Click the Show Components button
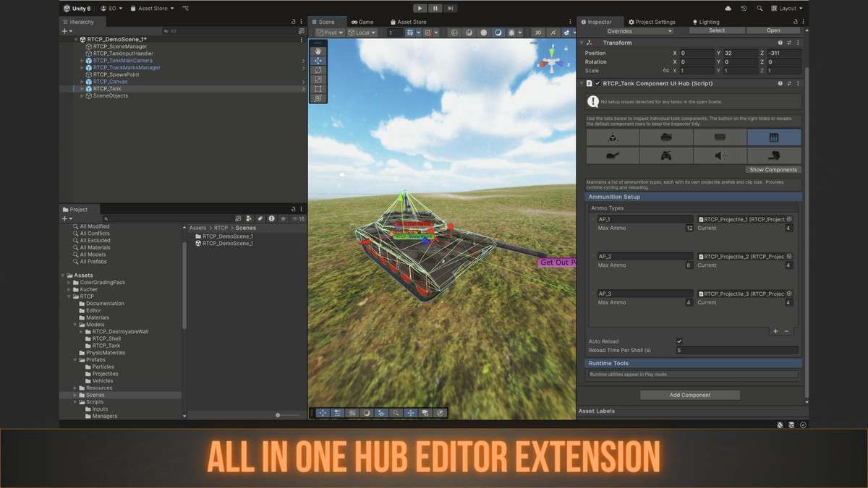Viewport: 868px width, 488px height. [773, 170]
